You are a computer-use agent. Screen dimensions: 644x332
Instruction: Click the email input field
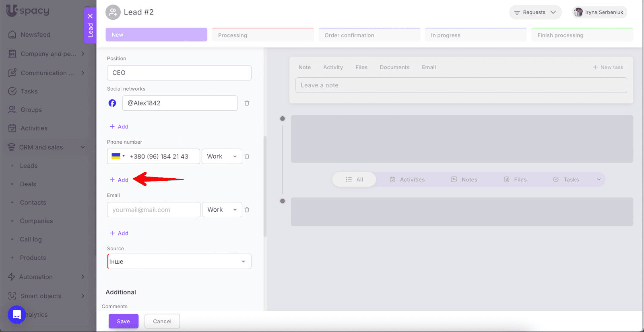click(153, 210)
